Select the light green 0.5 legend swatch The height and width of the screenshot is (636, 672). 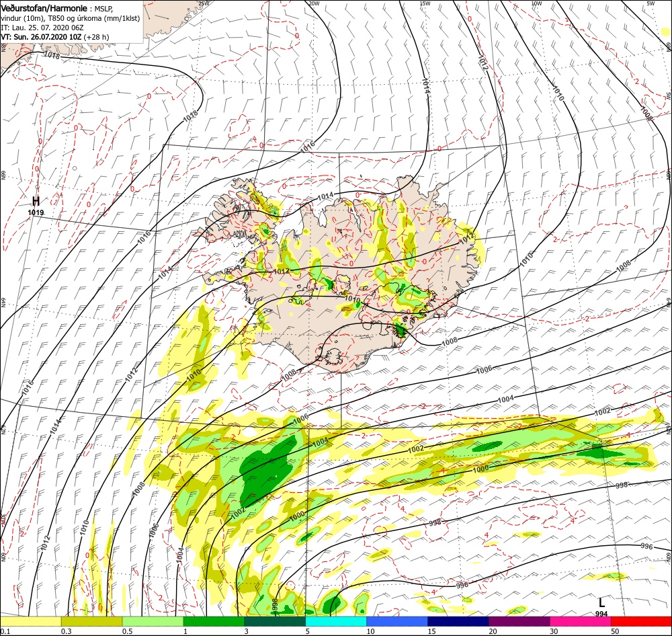pos(153,621)
